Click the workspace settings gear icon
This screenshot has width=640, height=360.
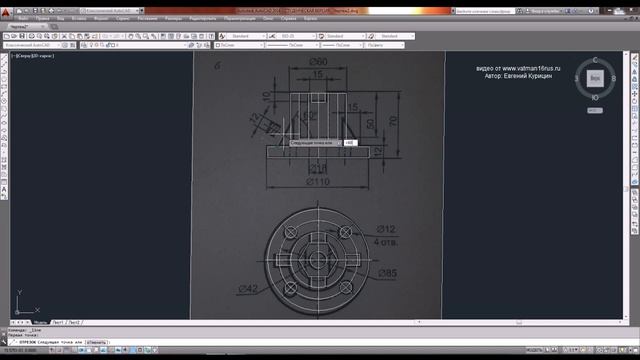click(x=65, y=45)
